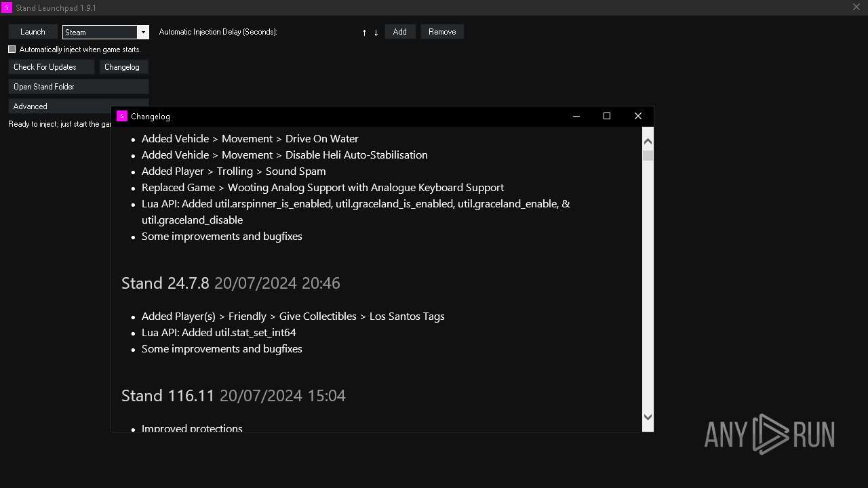Click 'Ready to inject' status text
This screenshot has width=868, height=488.
pyautogui.click(x=60, y=124)
